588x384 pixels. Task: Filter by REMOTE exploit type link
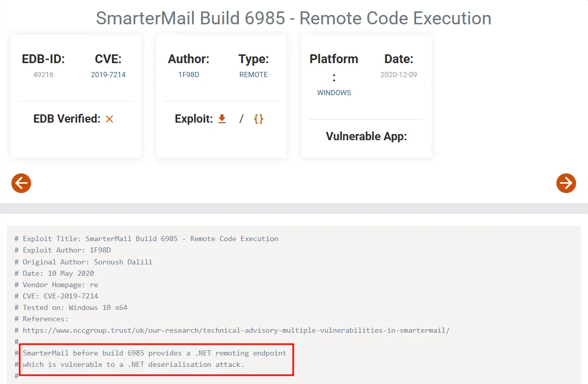pyautogui.click(x=253, y=75)
